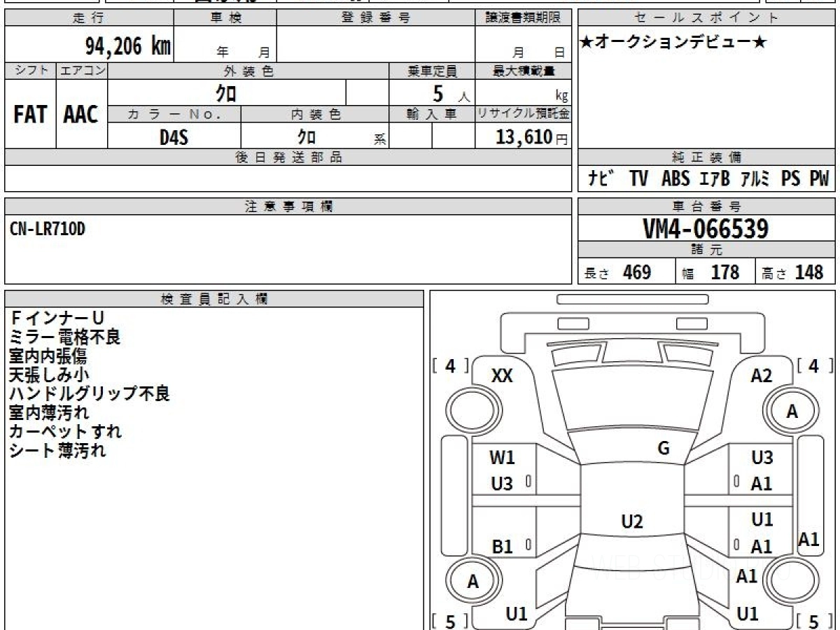Click the 車台番号 header
Viewport: 840px width, 630px height.
[706, 206]
